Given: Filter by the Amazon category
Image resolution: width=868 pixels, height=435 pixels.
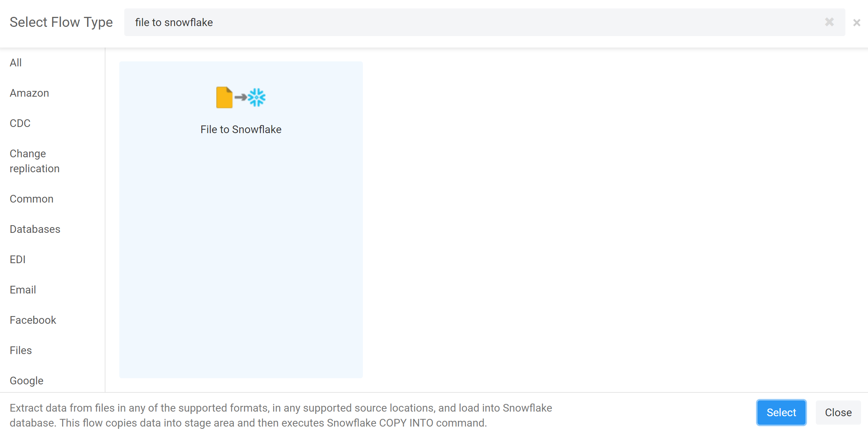Looking at the screenshot, I should click(30, 93).
